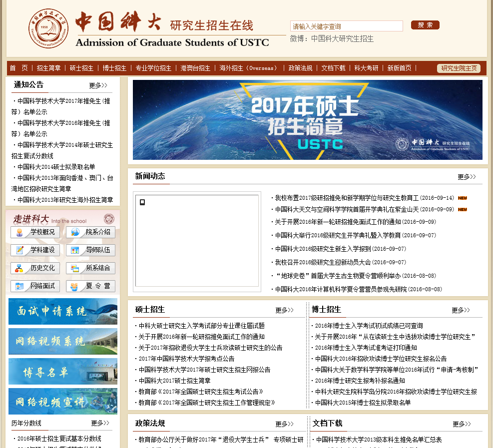The height and width of the screenshot is (448, 493).
Task: Open 中国科学技术大学2013级本科生推免名单汇总表
Action: click(379, 440)
